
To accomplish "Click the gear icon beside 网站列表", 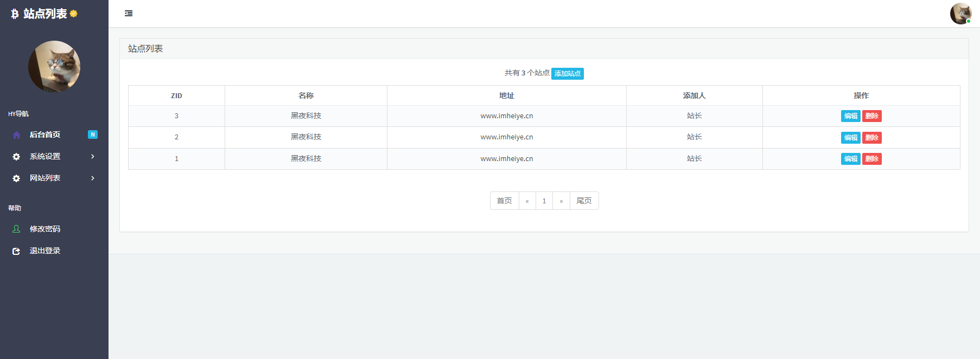I will (16, 178).
